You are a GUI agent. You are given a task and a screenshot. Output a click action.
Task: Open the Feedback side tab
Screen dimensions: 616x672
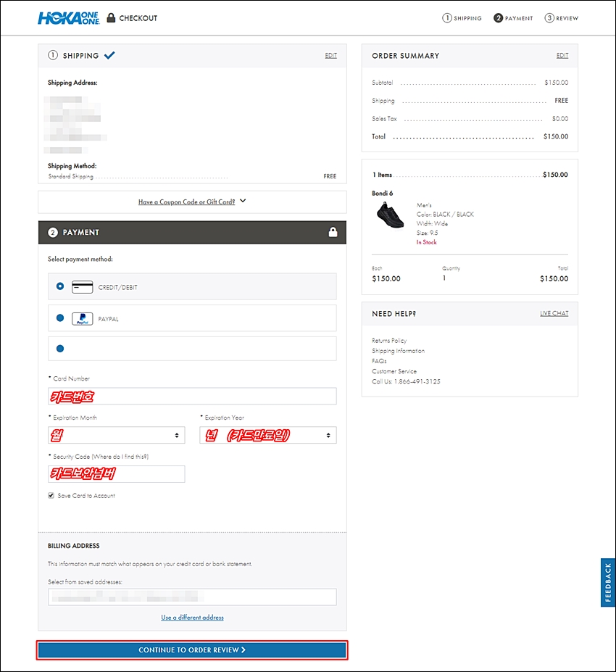point(608,582)
